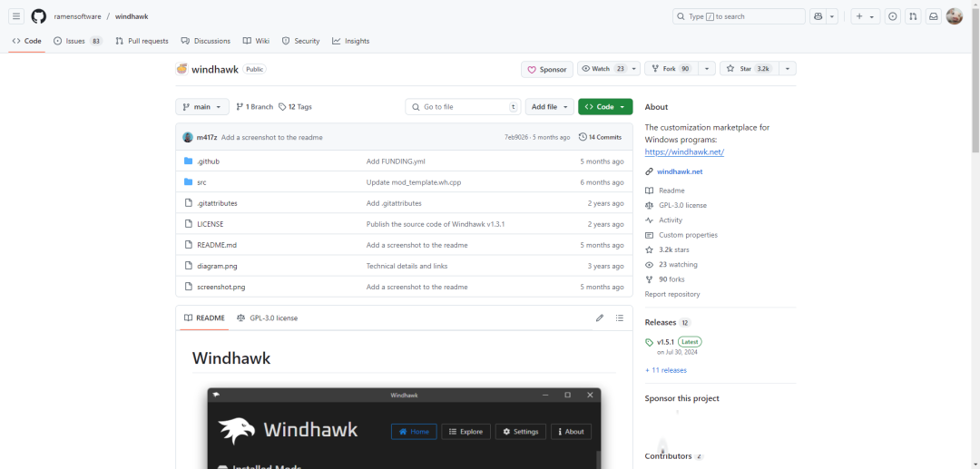Image resolution: width=980 pixels, height=469 pixels.
Task: Focus the Go to file input
Action: (463, 107)
